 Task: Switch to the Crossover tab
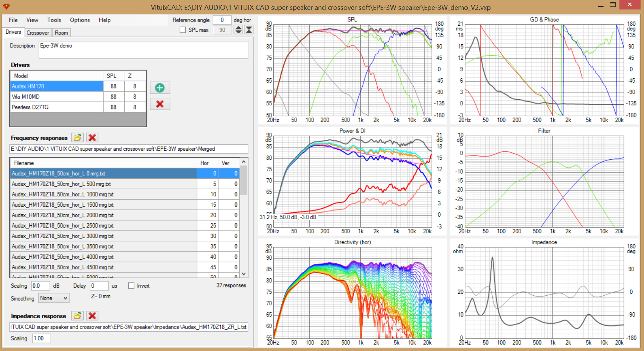[x=38, y=33]
